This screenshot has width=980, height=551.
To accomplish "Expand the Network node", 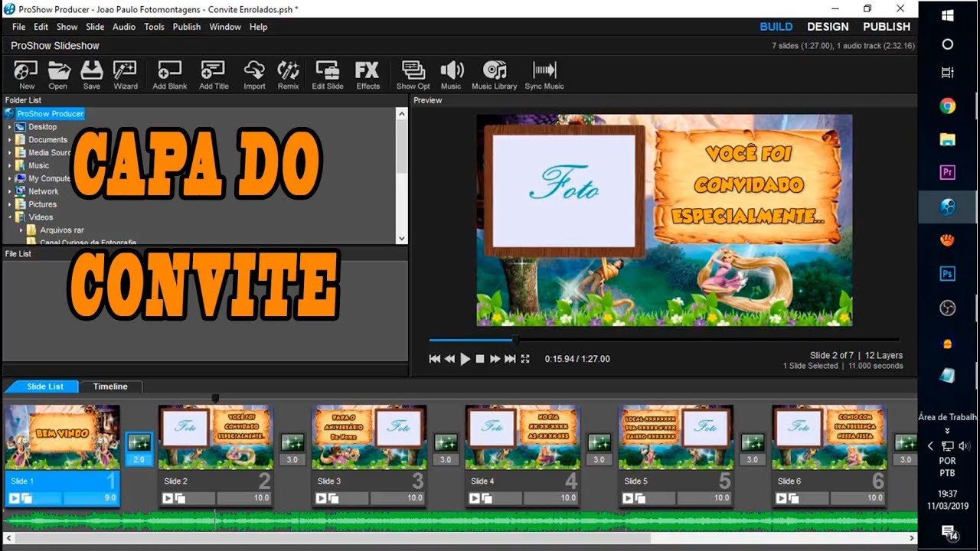I will pos(10,191).
